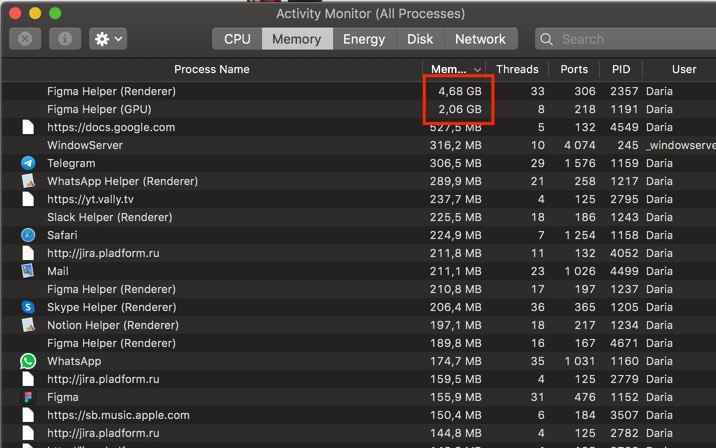Click the 1 576 ports value for Telegram

click(x=580, y=163)
